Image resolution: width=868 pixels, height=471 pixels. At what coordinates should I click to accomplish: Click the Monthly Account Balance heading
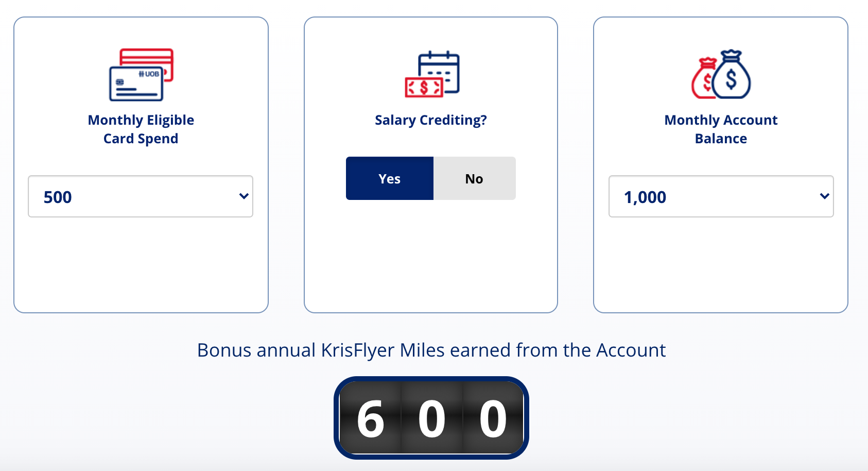coord(721,129)
